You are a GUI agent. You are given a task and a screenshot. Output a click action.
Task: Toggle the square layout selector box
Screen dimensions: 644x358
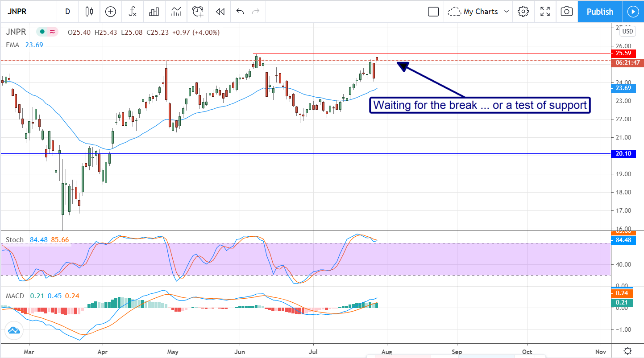433,12
